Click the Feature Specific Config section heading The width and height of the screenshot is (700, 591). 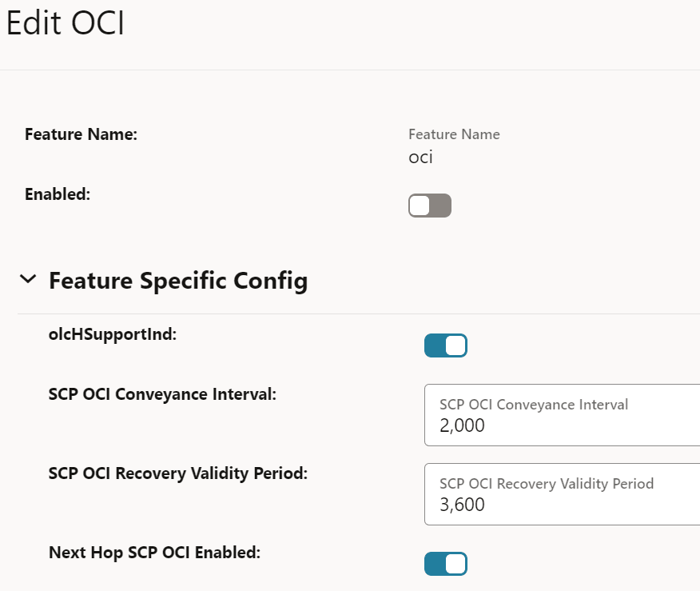pos(178,281)
